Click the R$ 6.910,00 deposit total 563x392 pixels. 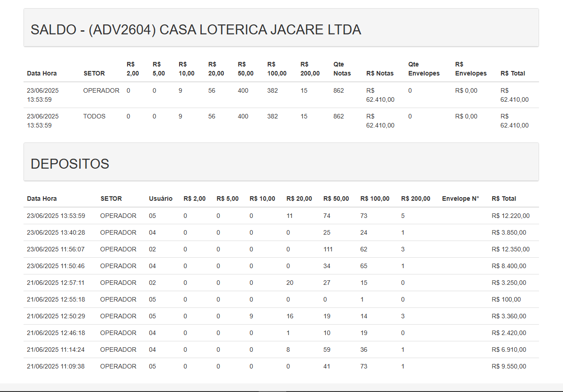click(x=509, y=349)
